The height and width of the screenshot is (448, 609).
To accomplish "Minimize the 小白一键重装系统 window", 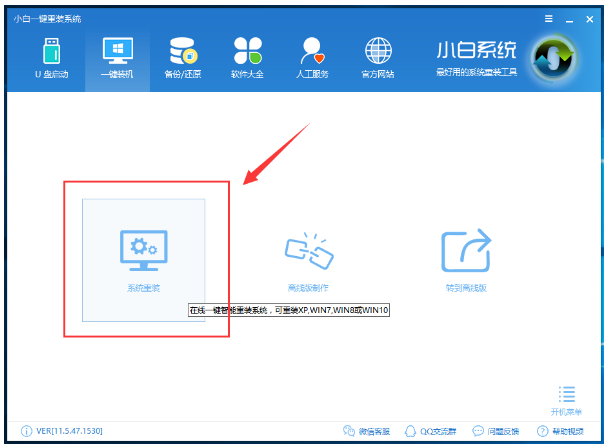I will click(569, 19).
